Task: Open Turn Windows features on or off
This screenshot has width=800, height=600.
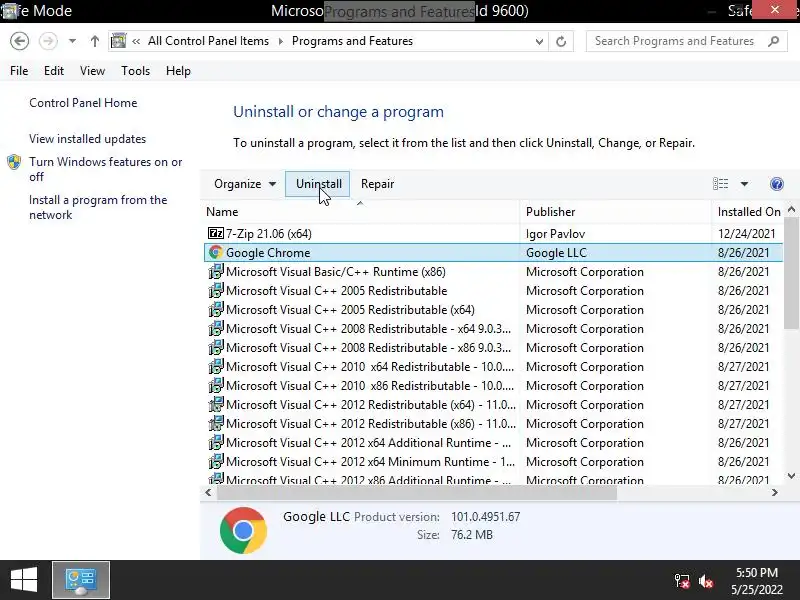Action: (106, 169)
